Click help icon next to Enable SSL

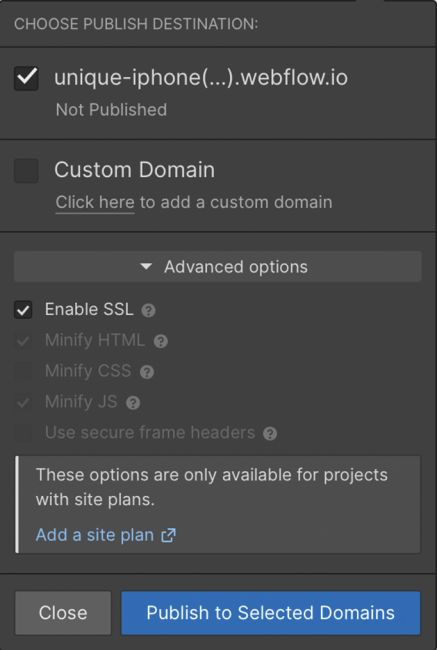pyautogui.click(x=148, y=310)
